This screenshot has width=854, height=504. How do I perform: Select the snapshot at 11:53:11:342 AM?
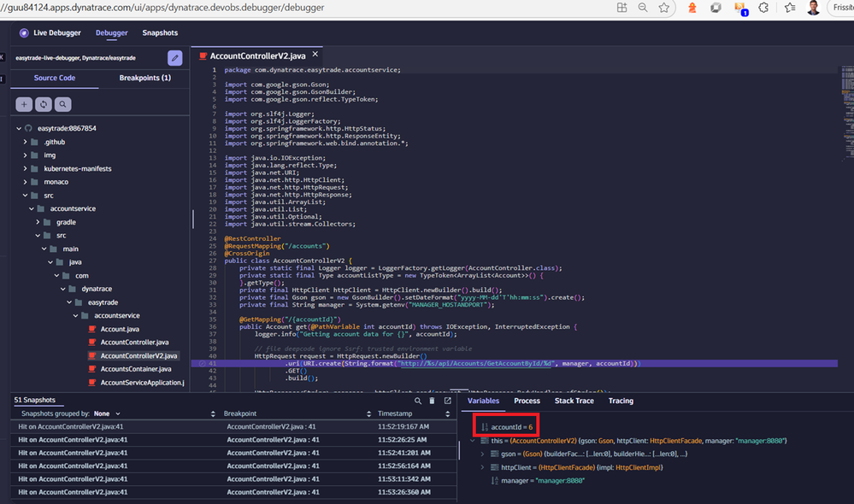pos(233,479)
